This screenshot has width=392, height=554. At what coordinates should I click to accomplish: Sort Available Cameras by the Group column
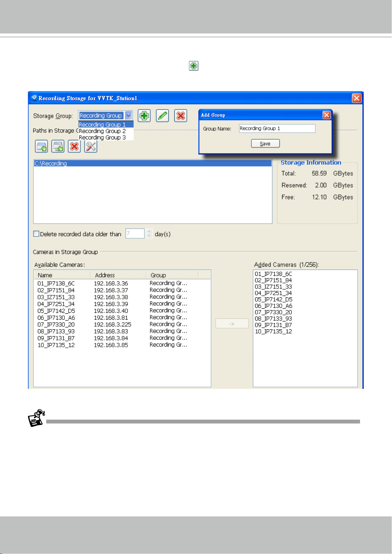pyautogui.click(x=172, y=275)
